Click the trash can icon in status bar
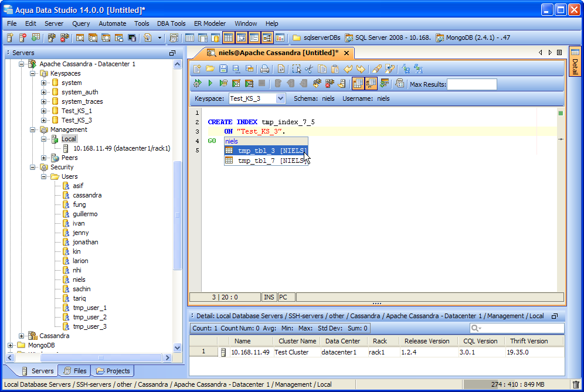The height and width of the screenshot is (392, 584). coord(576,384)
